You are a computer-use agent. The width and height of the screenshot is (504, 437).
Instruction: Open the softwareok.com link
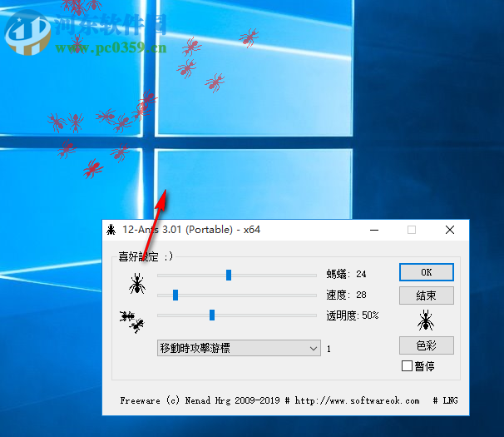[357, 400]
